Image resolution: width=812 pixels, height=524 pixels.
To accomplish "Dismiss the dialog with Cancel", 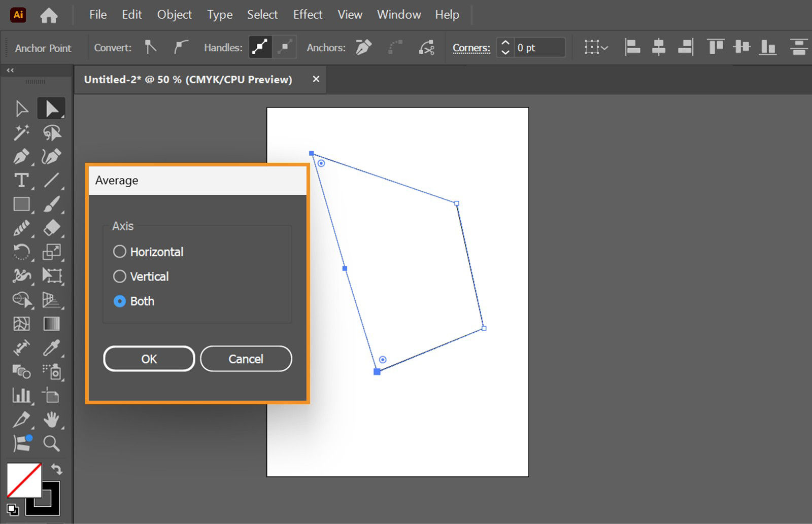I will (x=246, y=359).
